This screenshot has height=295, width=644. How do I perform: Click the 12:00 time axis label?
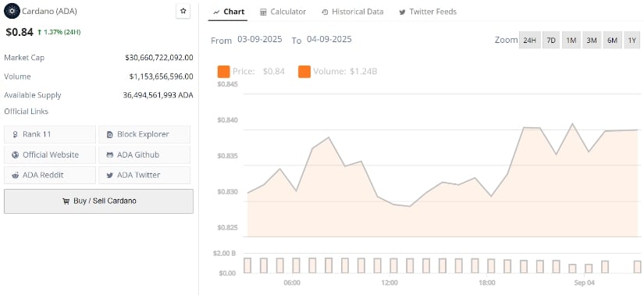(x=390, y=283)
